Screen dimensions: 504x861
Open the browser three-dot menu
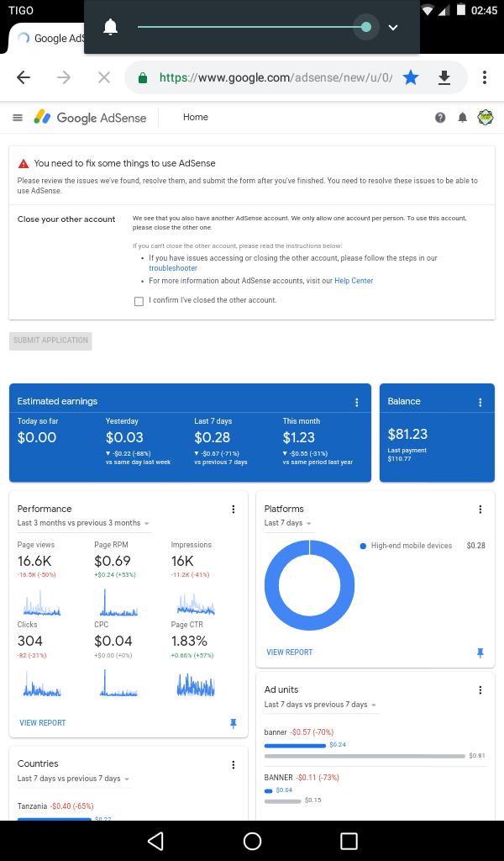pyautogui.click(x=484, y=77)
